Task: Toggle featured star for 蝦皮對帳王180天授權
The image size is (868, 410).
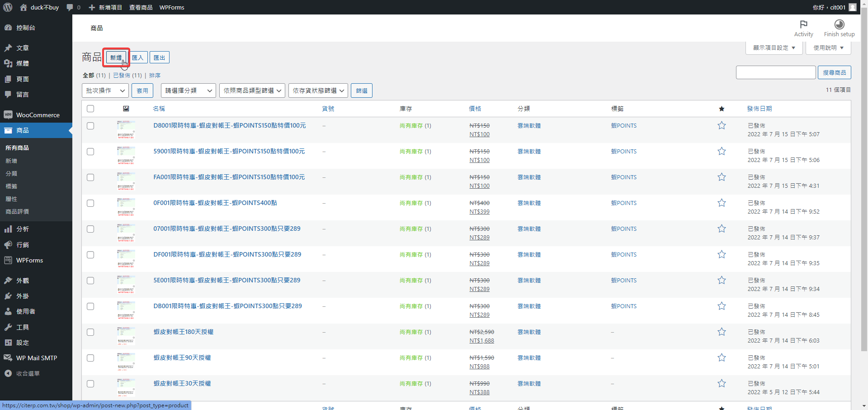Action: (x=722, y=332)
